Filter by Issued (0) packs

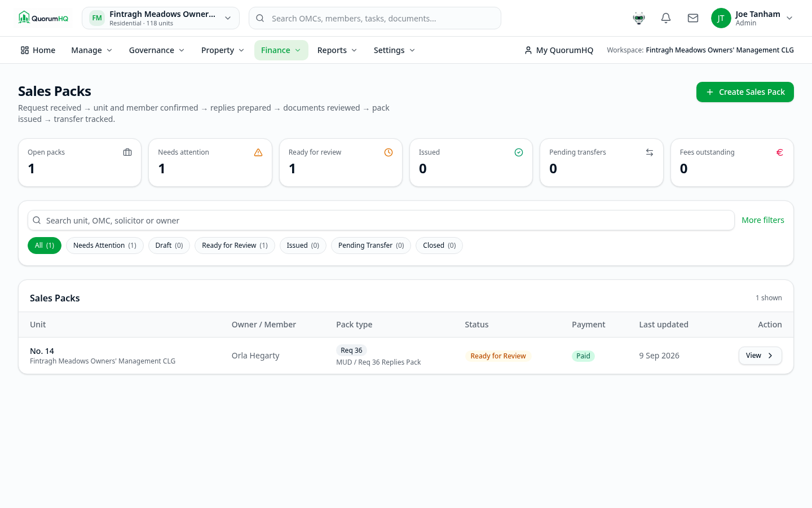(303, 246)
